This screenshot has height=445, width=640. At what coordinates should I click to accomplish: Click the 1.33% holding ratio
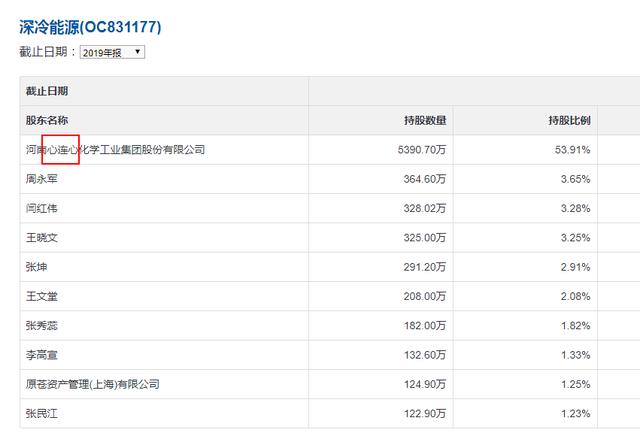[x=576, y=355]
